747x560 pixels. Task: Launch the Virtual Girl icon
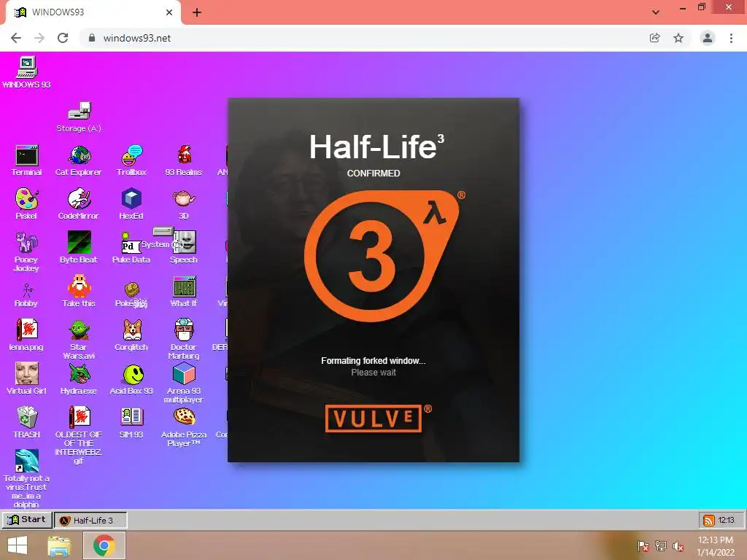[x=27, y=378]
